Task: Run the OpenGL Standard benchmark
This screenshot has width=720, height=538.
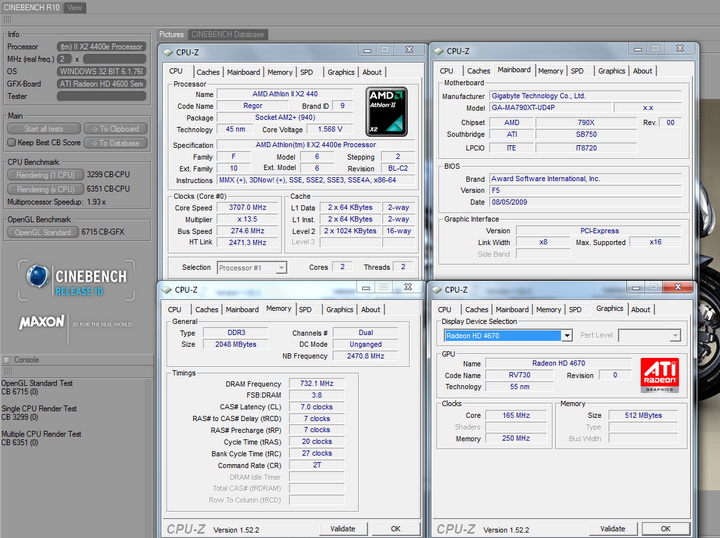Action: 42,232
